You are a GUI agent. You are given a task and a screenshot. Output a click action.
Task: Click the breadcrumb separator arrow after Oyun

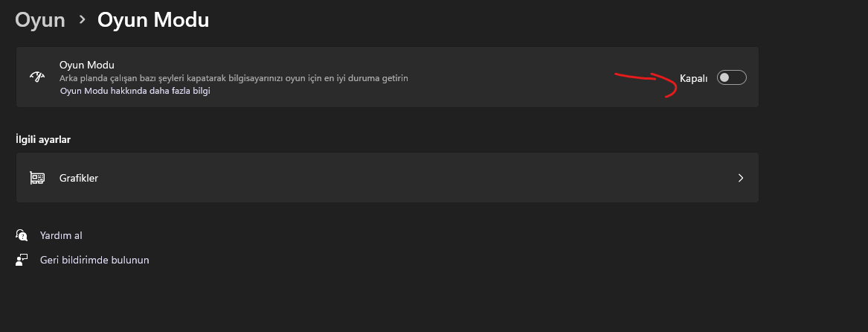point(82,20)
